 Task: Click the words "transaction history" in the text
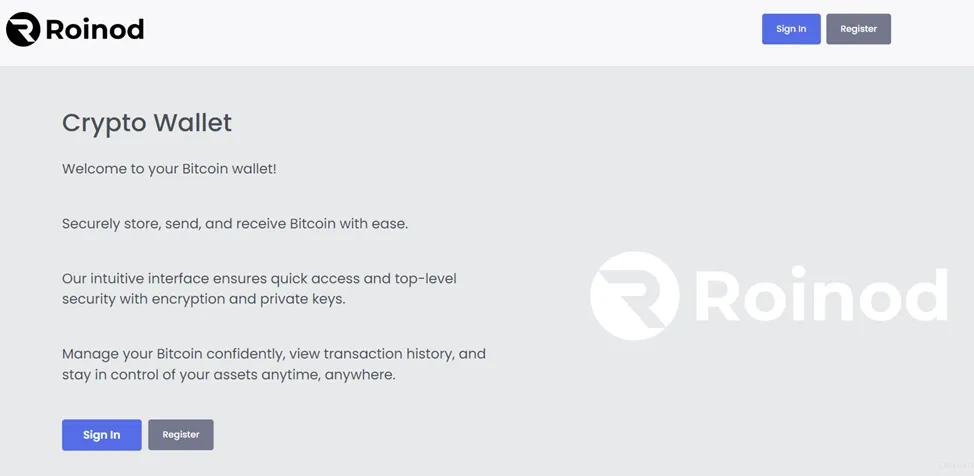tap(388, 354)
